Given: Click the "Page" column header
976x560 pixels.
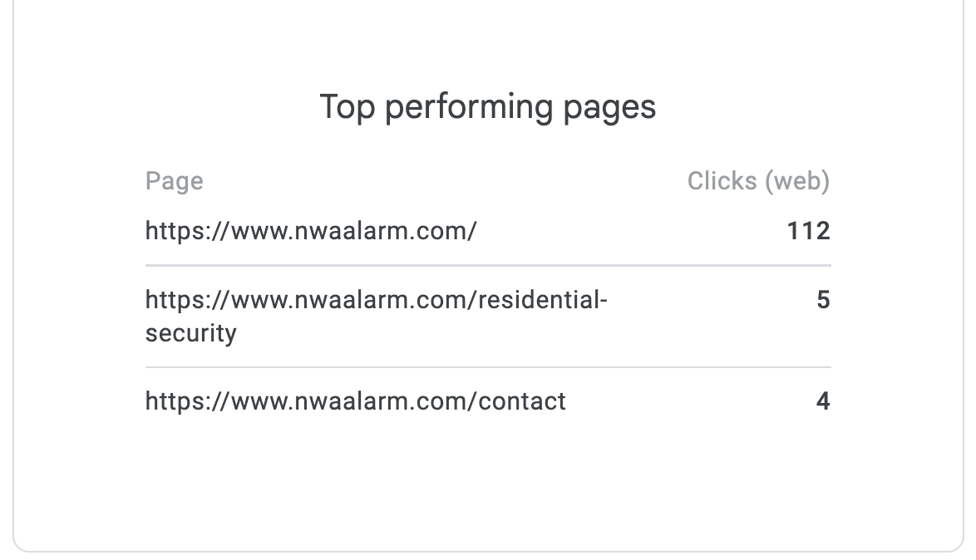Looking at the screenshot, I should coord(174,181).
